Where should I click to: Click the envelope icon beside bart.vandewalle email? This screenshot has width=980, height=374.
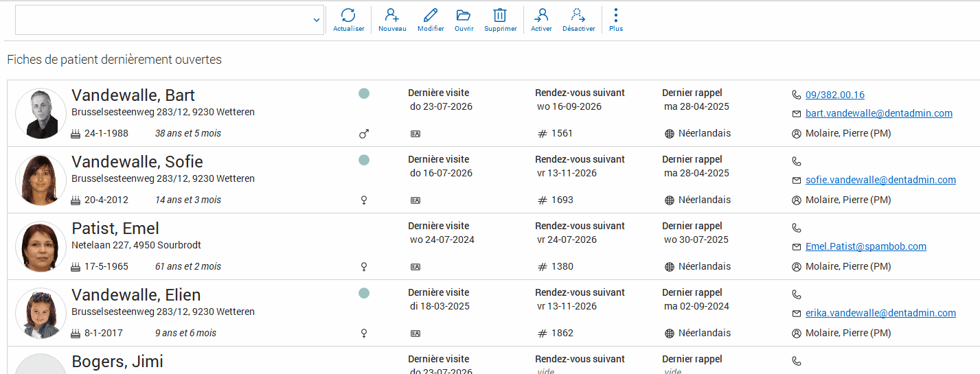coord(797,114)
